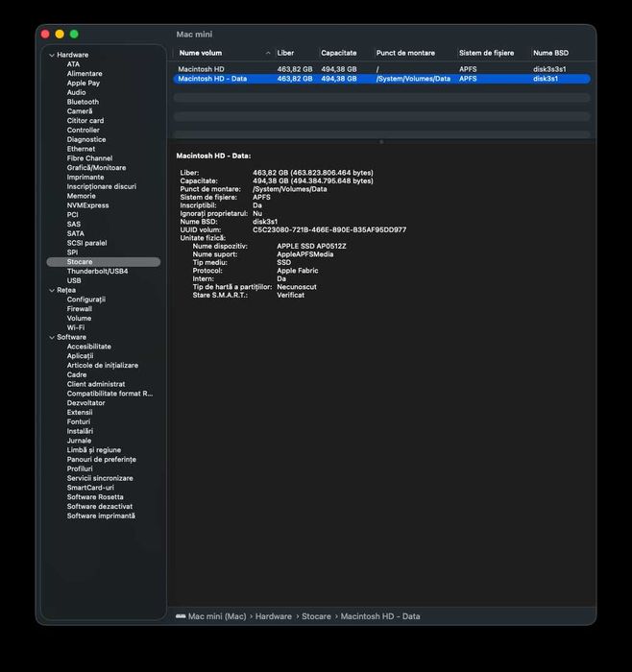The height and width of the screenshot is (672, 632).
Task: Open Inscripționare discuri entry
Action: click(102, 187)
